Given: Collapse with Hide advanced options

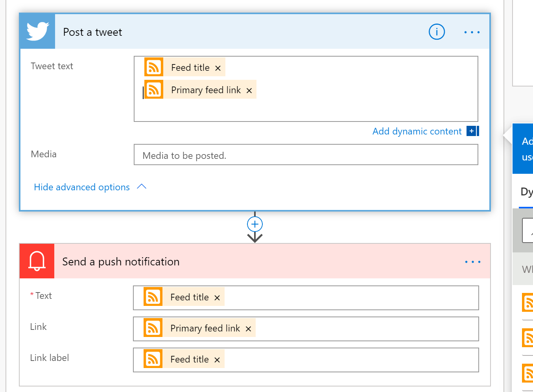Looking at the screenshot, I should 82,187.
